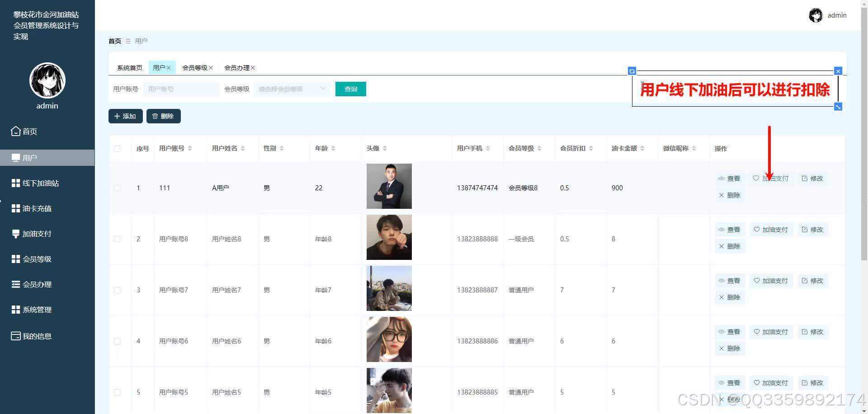This screenshot has height=414, width=868.
Task: Click 加油支付 for 用户账号5
Action: click(771, 383)
